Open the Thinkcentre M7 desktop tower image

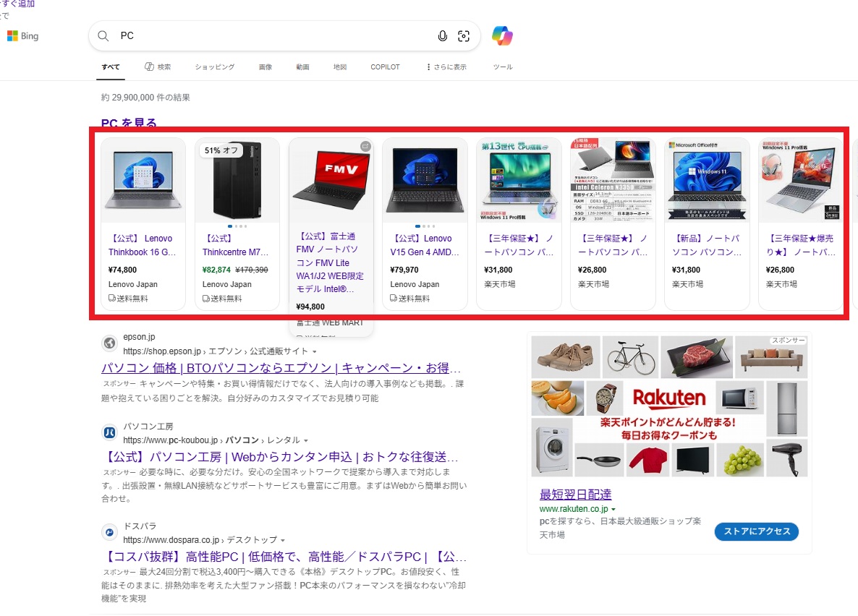[237, 180]
